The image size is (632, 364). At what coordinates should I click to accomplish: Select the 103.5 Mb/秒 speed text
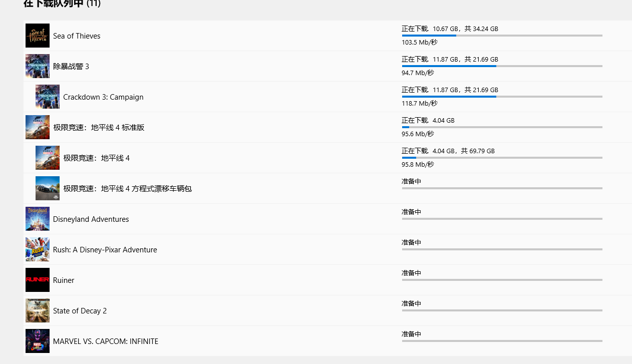tap(419, 42)
